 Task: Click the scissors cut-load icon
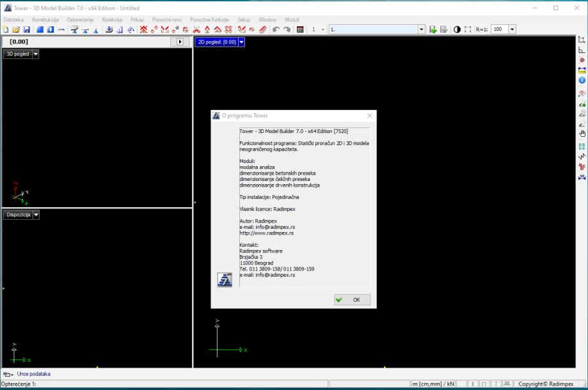(196, 29)
